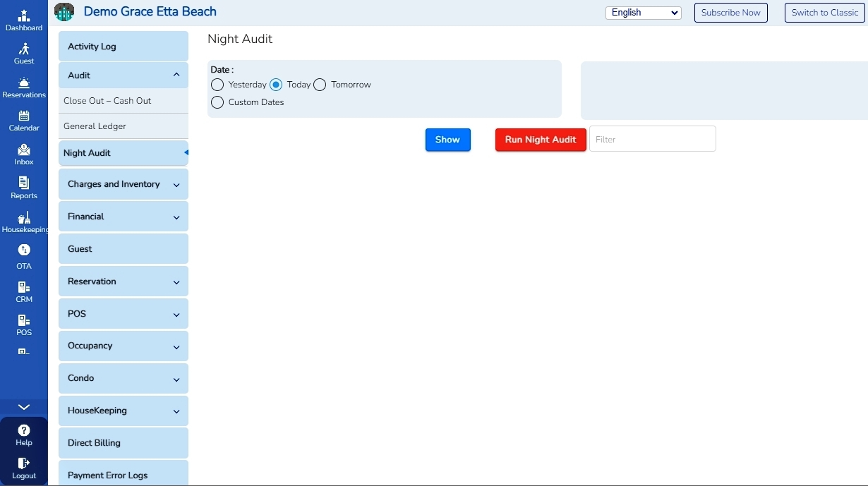Screen dimensions: 868x486
Task: Open the CRM module
Action: pos(24,290)
